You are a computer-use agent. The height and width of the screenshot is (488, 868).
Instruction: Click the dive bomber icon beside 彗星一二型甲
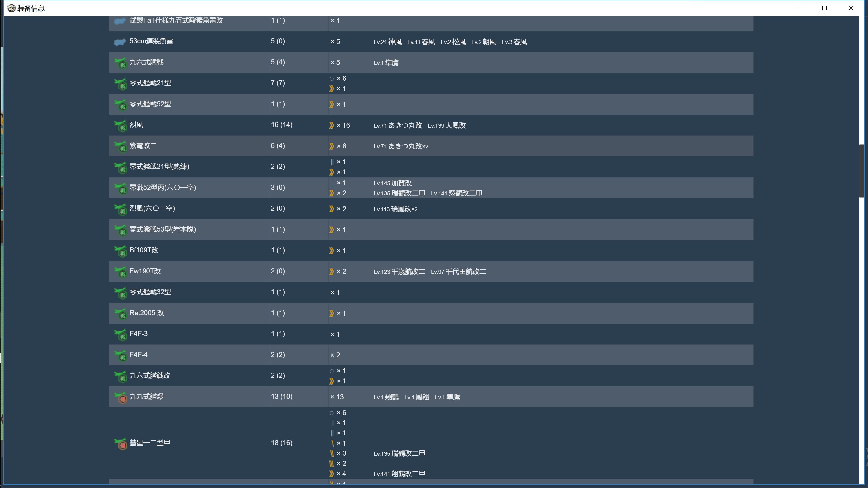coord(120,443)
